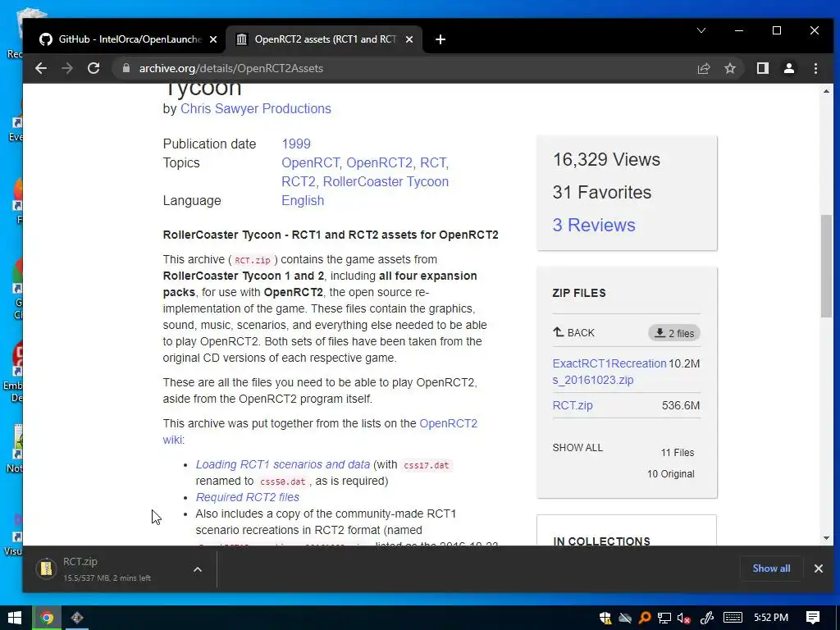View site info padlock icon
This screenshot has width=840, height=630.
[x=126, y=68]
